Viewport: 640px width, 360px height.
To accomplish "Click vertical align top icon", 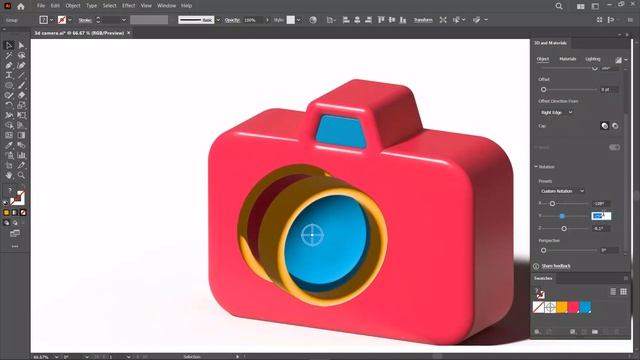I will [x=381, y=20].
